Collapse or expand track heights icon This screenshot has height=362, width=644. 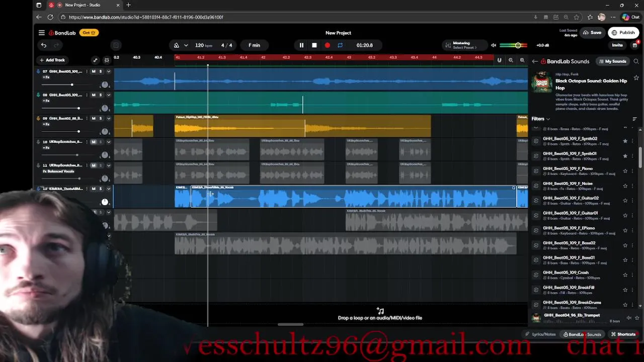click(107, 60)
